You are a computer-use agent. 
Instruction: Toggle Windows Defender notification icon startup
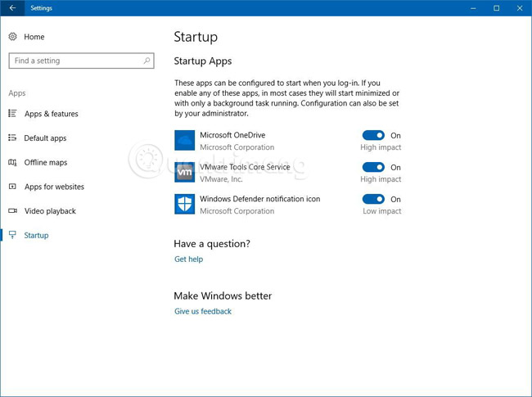[373, 199]
